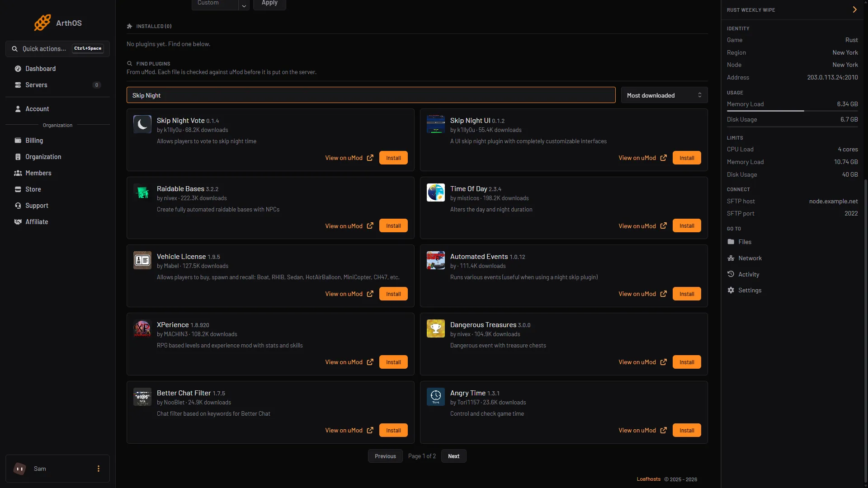Expand the Rust Weekly Wipe chevron

coord(854,9)
